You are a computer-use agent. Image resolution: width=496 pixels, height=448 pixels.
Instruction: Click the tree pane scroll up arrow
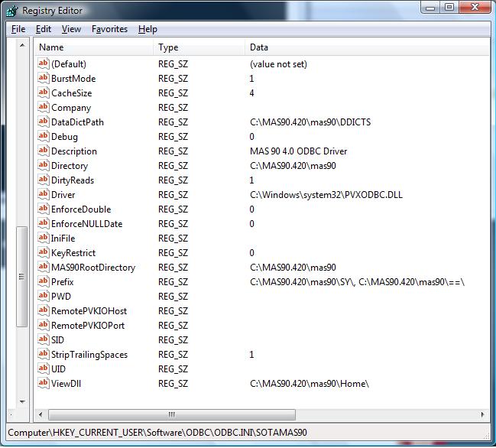tap(22, 45)
